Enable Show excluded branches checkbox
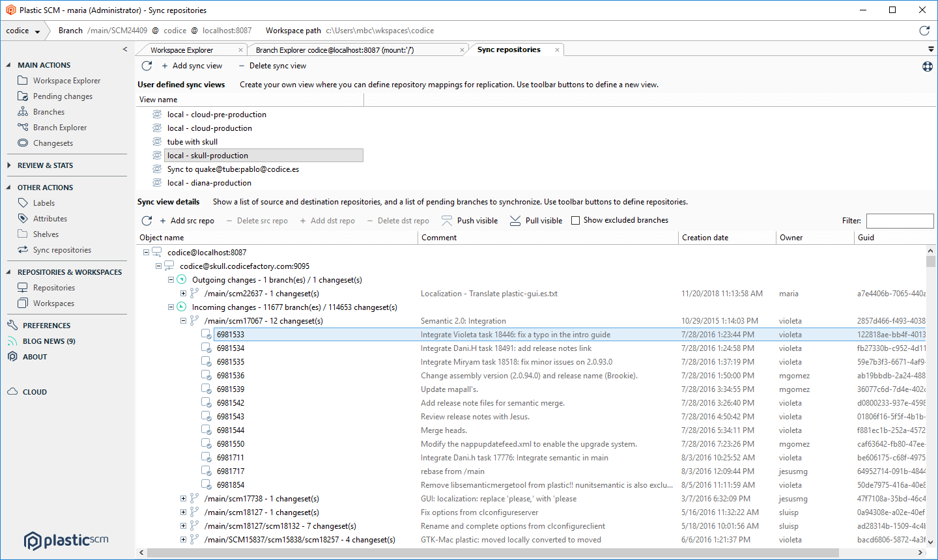The image size is (938, 560). (575, 221)
